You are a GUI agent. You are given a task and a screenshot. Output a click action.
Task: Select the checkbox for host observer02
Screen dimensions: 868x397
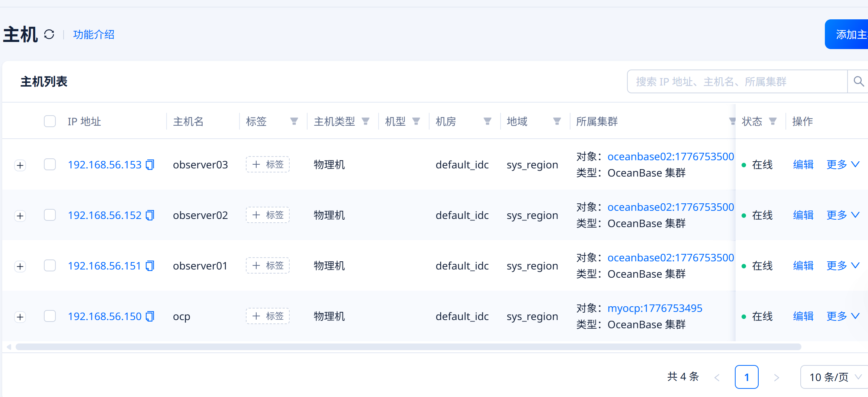(x=50, y=215)
